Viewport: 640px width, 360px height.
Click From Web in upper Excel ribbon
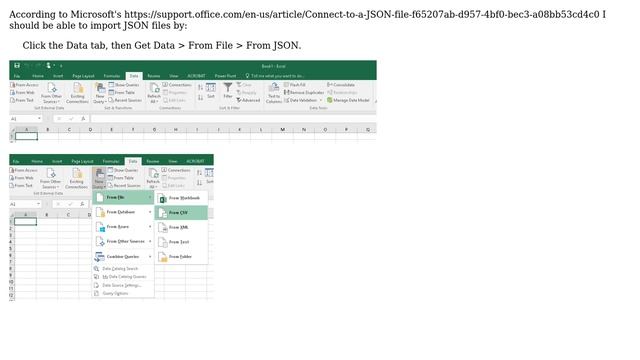click(22, 93)
